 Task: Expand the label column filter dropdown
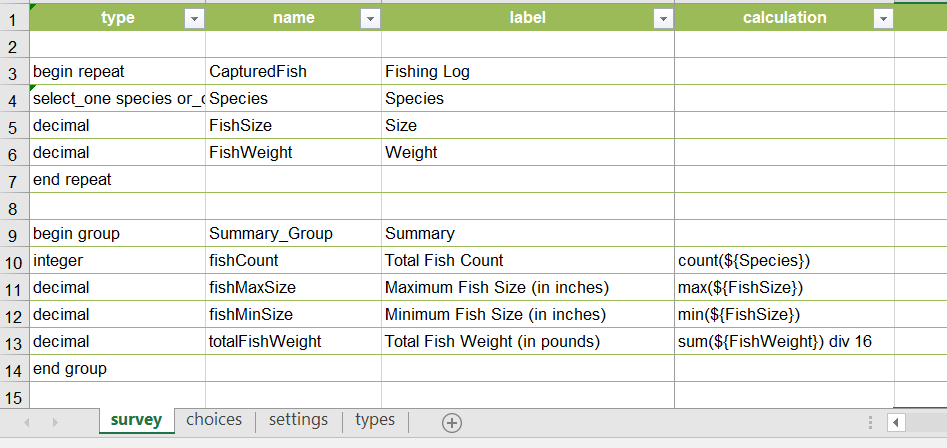pyautogui.click(x=662, y=19)
